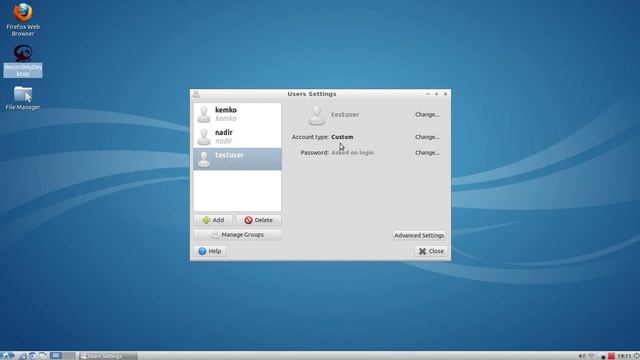Open the Help button

[210, 251]
